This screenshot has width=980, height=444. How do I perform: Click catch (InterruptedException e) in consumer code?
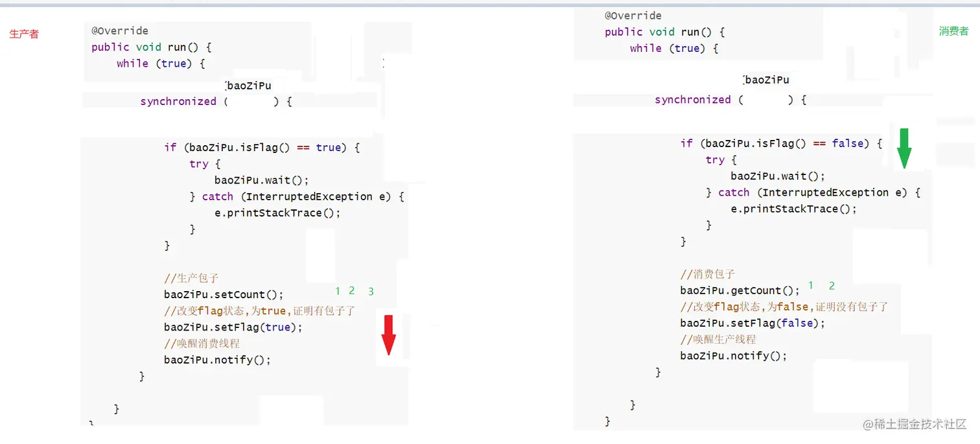(x=813, y=193)
